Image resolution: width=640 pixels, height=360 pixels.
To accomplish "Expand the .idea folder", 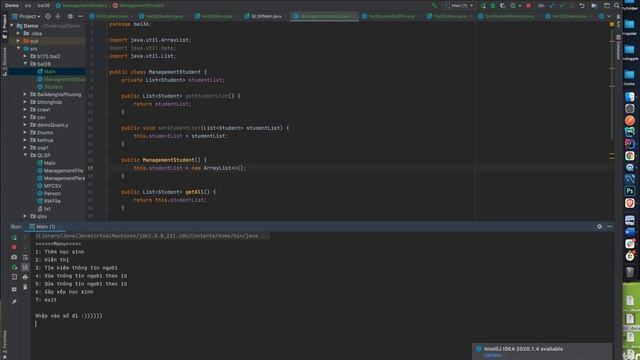I will coord(18,33).
